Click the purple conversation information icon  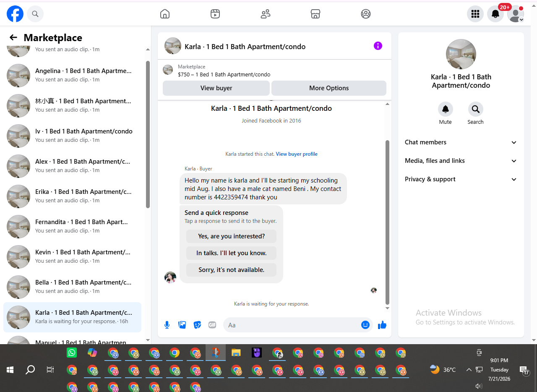pos(378,46)
